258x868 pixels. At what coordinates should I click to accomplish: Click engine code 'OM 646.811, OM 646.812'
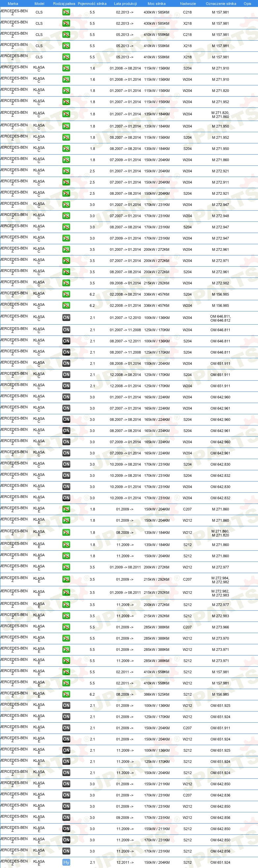point(221,318)
